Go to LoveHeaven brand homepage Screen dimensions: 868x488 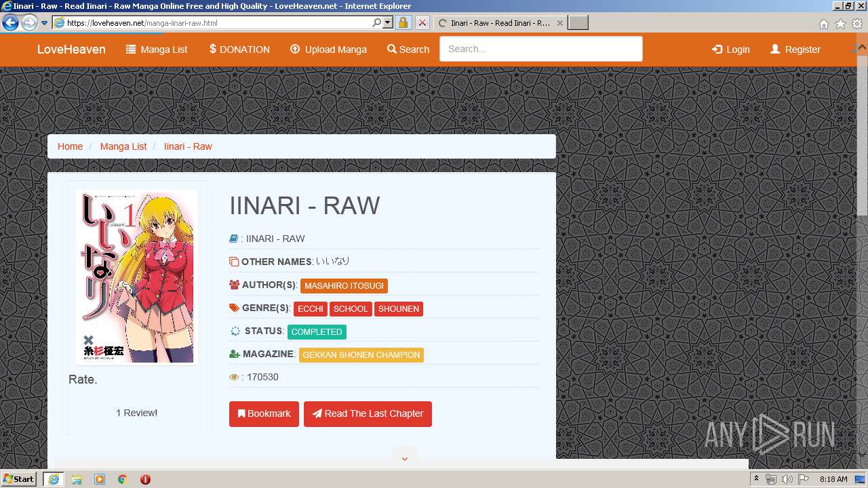pos(71,49)
